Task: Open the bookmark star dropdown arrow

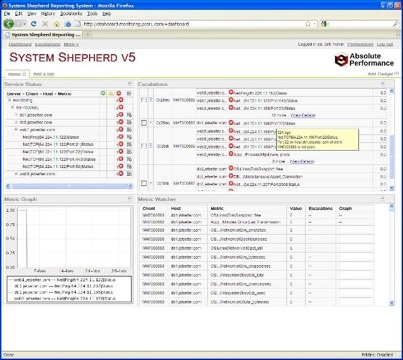Action: click(x=315, y=24)
